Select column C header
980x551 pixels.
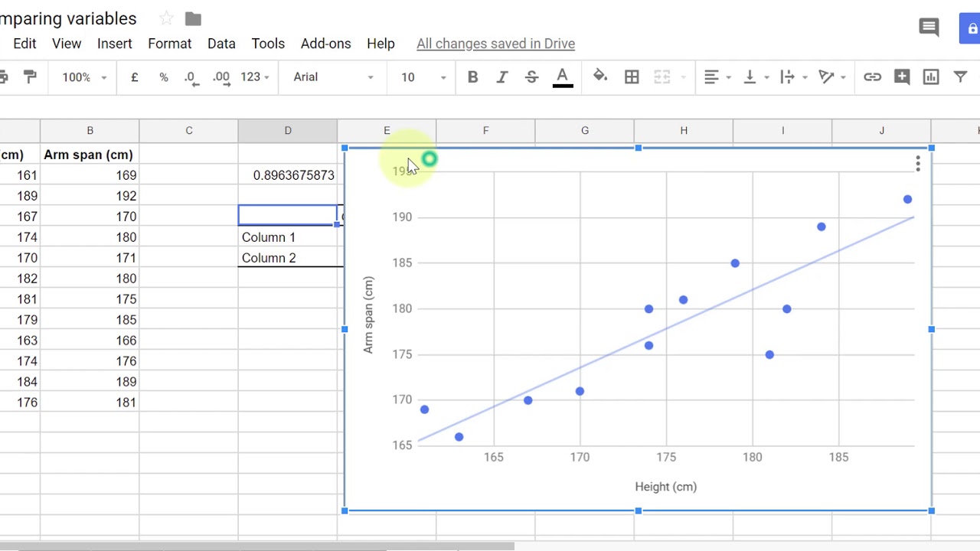[x=188, y=131]
